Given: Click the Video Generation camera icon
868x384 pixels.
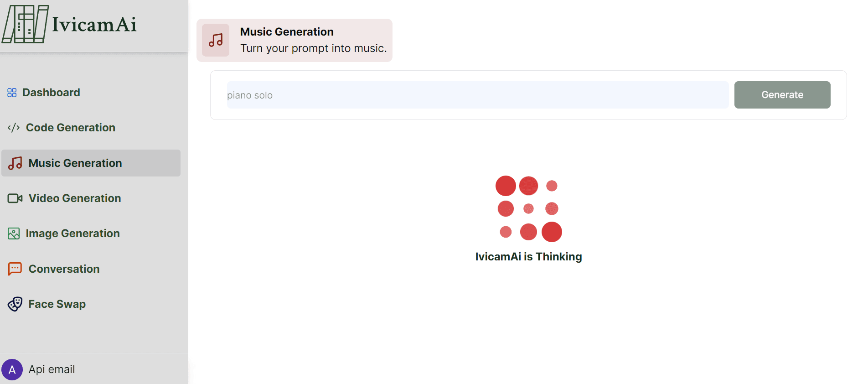Looking at the screenshot, I should click(x=15, y=198).
